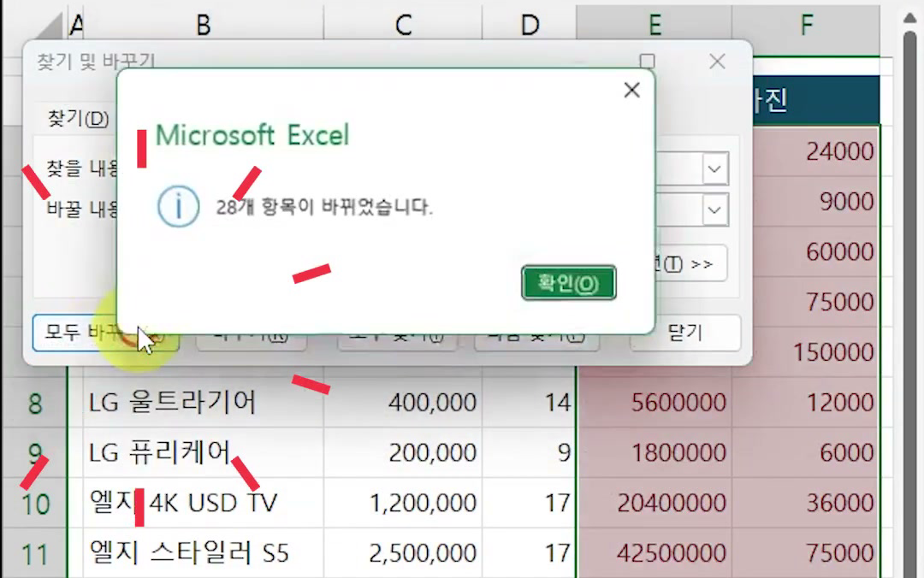This screenshot has width=924, height=578.
Task: Select column F header
Action: tap(806, 25)
